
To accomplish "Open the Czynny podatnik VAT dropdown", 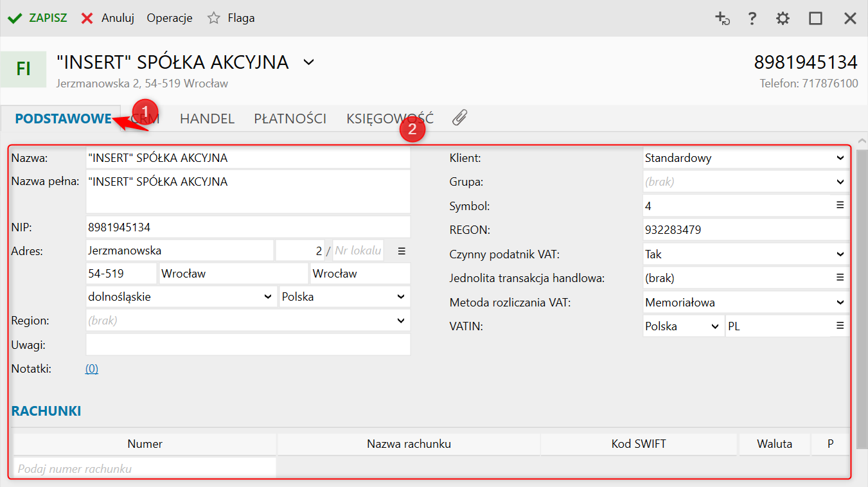I will tap(840, 254).
